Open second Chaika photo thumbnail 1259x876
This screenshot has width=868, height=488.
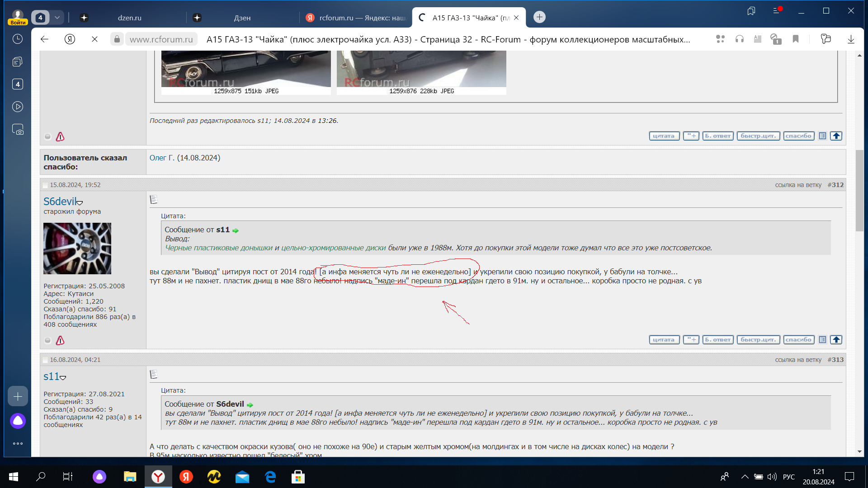click(421, 73)
